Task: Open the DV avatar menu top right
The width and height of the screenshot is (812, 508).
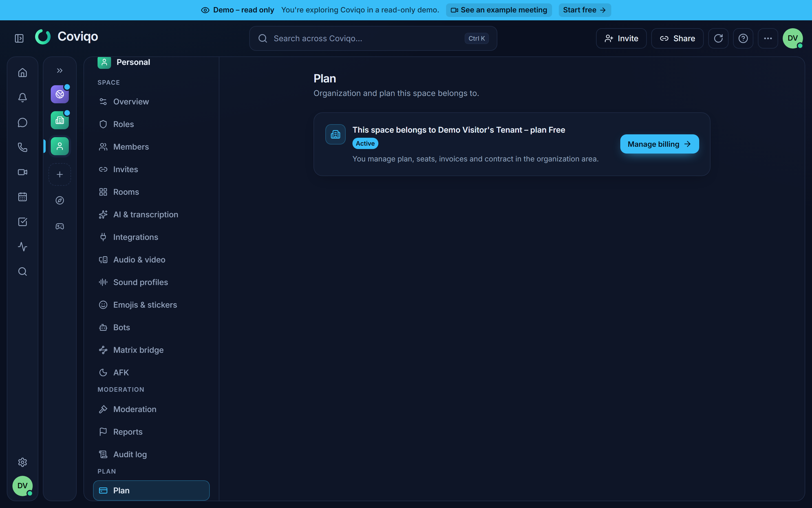Action: point(793,38)
